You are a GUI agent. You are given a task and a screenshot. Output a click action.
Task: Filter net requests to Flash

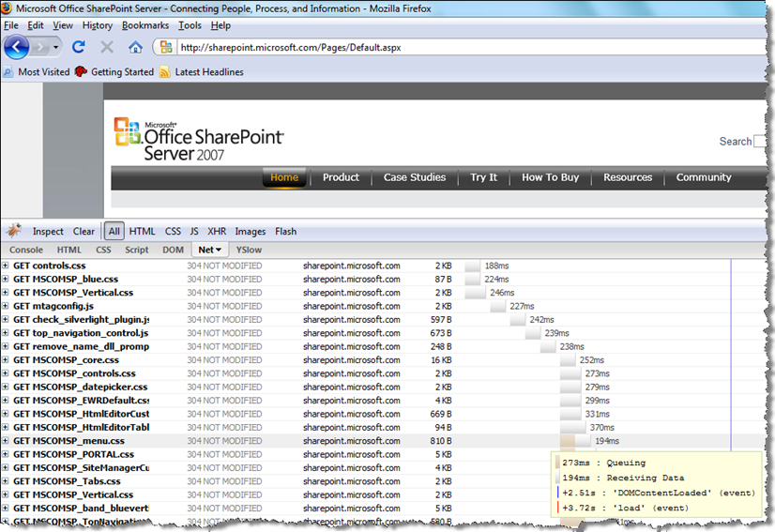(285, 232)
